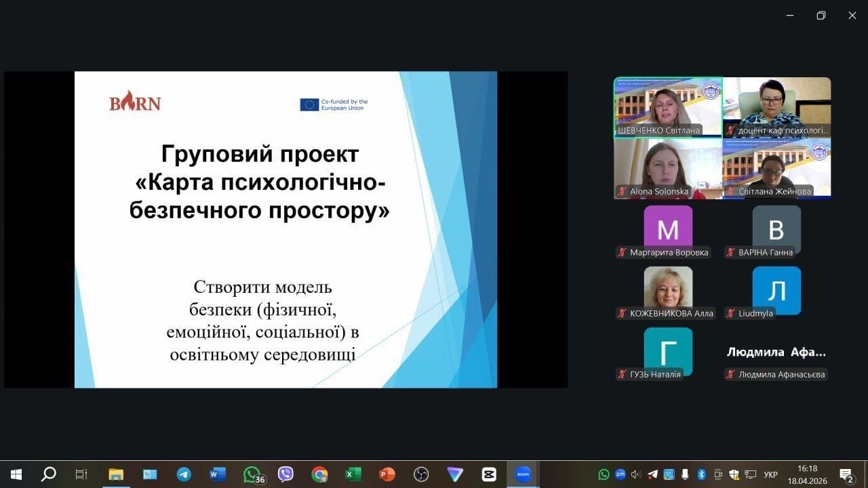The width and height of the screenshot is (868, 488).
Task: Open the volume control in system tray
Action: pos(636,474)
